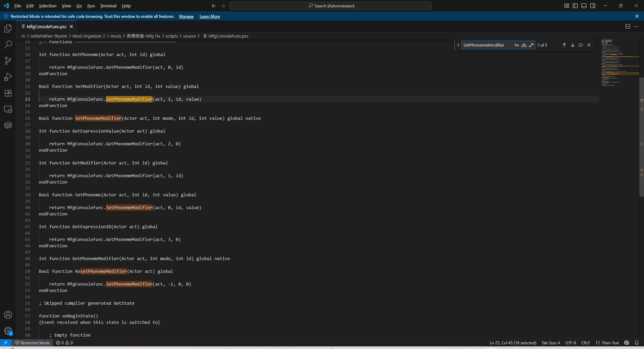Viewport: 644px width, 349px height.
Task: Open Source Control view
Action: pos(8,61)
